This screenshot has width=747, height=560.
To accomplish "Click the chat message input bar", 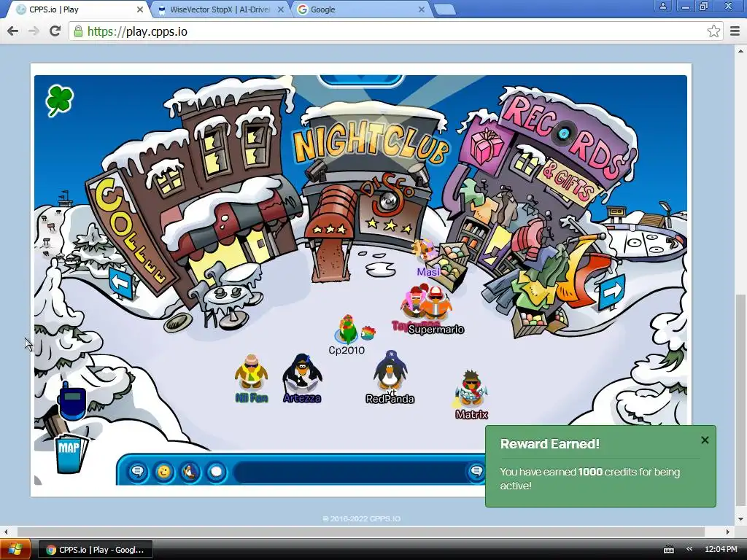I will point(350,472).
